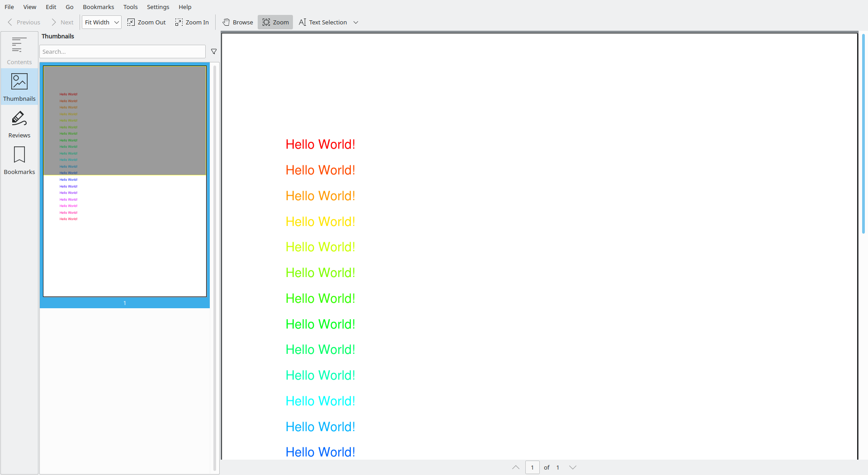The width and height of the screenshot is (868, 475).
Task: Click the total pages count button
Action: pos(558,467)
